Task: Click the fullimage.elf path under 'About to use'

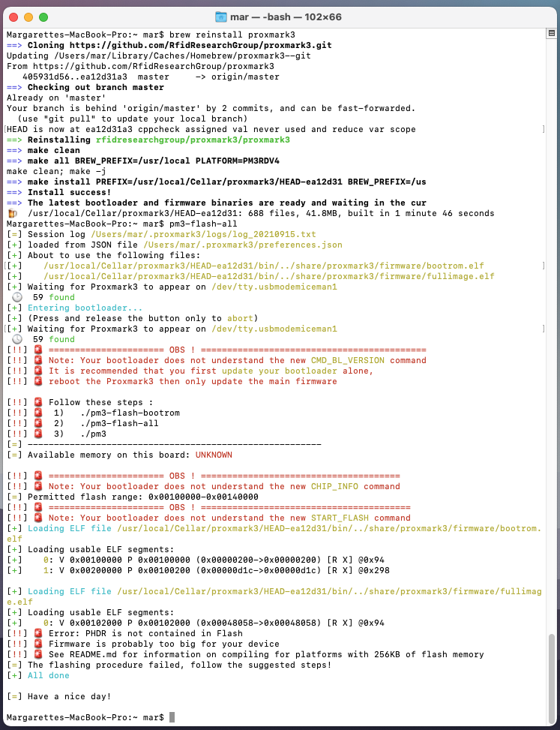Action: click(269, 277)
